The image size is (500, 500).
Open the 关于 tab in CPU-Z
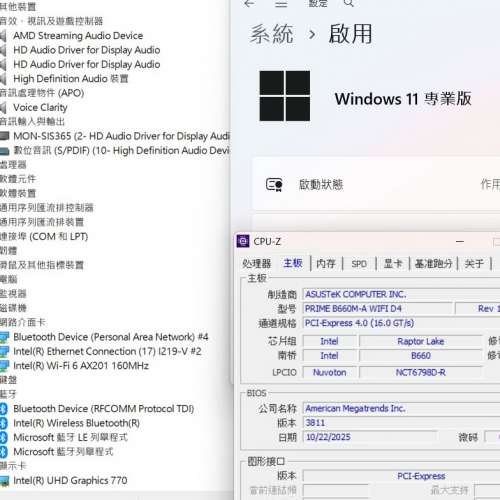(x=474, y=264)
